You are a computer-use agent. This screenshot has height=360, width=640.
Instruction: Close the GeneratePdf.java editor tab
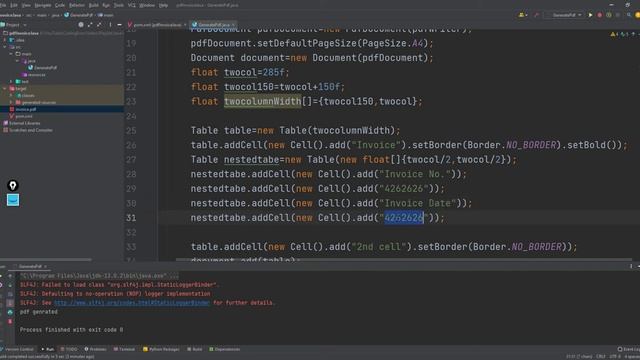tap(233, 25)
